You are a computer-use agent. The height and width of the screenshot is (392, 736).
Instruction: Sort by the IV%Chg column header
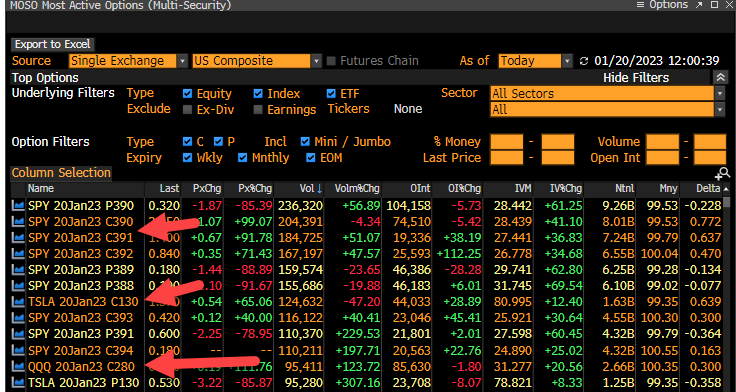[x=559, y=189]
